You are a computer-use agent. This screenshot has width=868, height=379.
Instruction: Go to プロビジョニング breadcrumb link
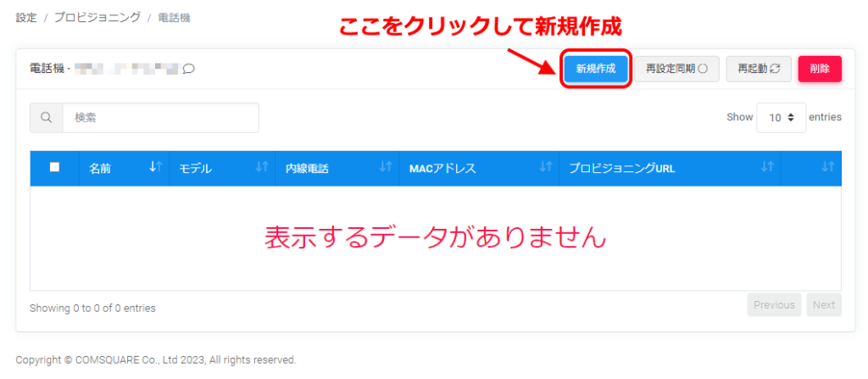click(97, 17)
